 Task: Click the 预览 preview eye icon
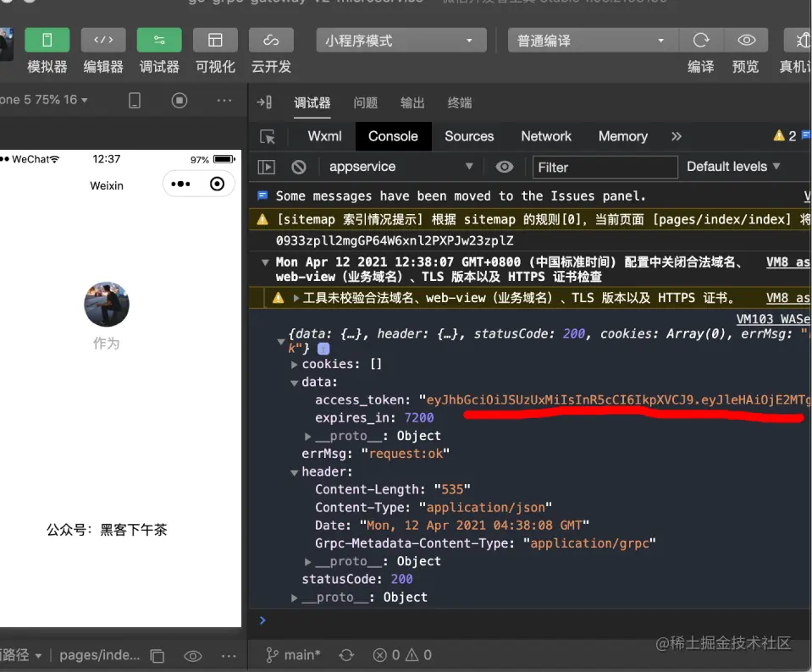pyautogui.click(x=746, y=40)
